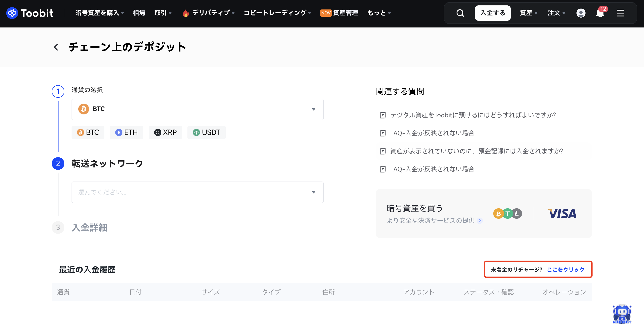Click the VISA logo in buy crypto card
This screenshot has width=644, height=332.
pos(562,213)
